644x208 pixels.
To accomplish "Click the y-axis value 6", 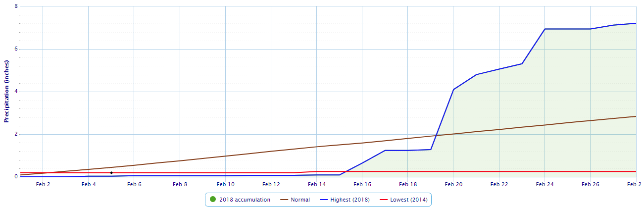I will 16,49.
